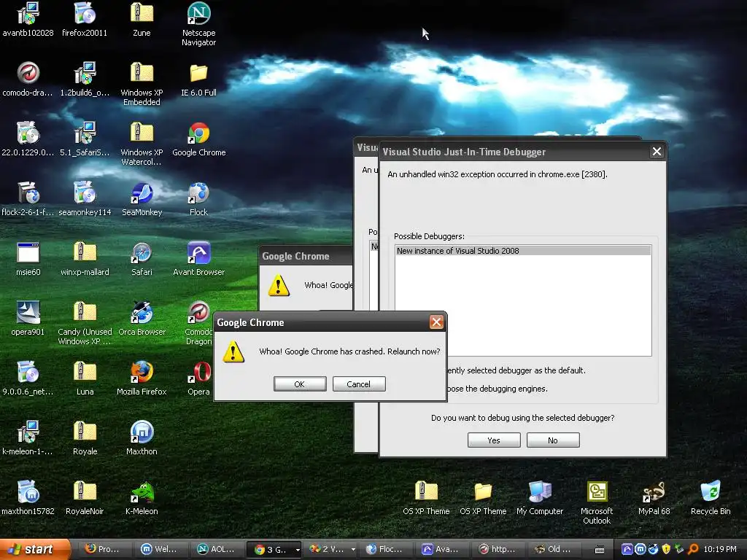
Task: Click No in the Just-In-Time Debugger
Action: [x=553, y=440]
